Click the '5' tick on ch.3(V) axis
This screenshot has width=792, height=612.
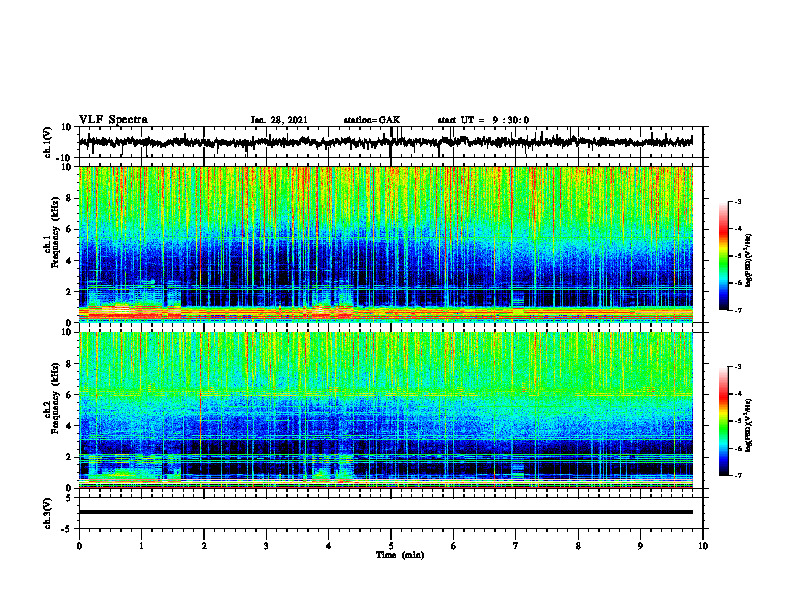69,498
